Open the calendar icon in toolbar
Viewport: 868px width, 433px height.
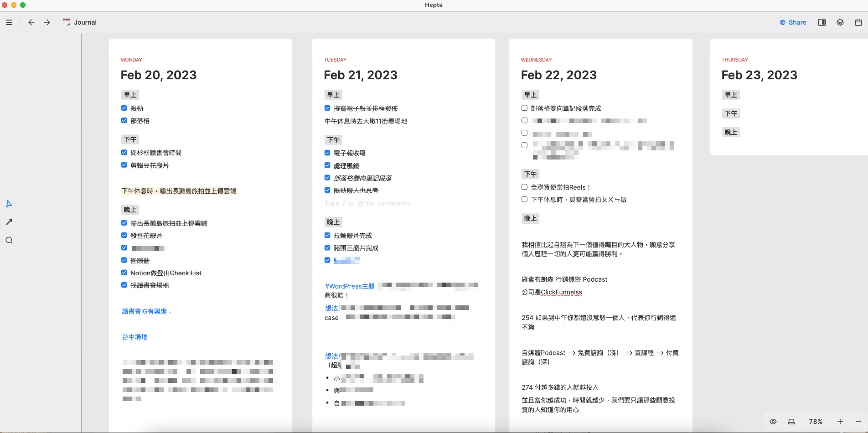coord(858,22)
